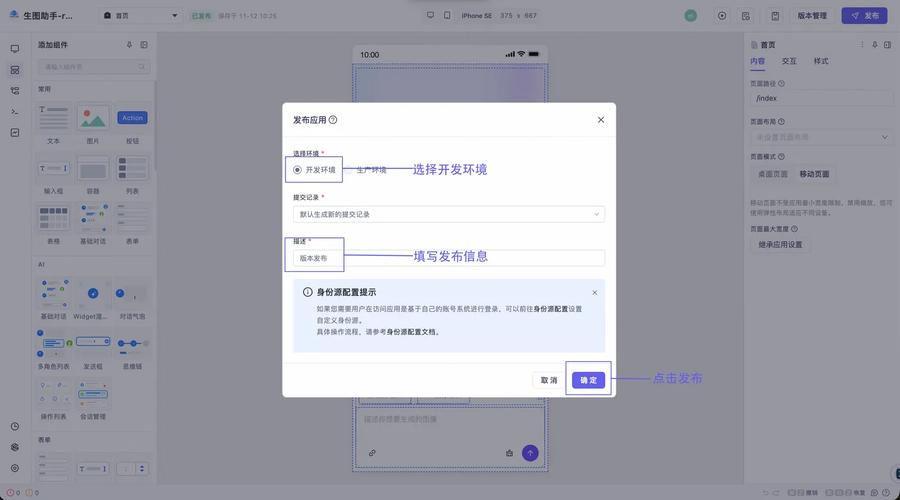This screenshot has width=900, height=500.
Task: Select the 生产环境 radio option
Action: pos(366,170)
